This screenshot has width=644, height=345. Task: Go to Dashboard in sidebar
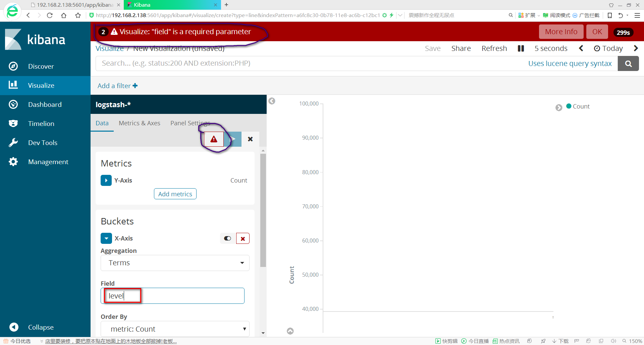coord(45,105)
